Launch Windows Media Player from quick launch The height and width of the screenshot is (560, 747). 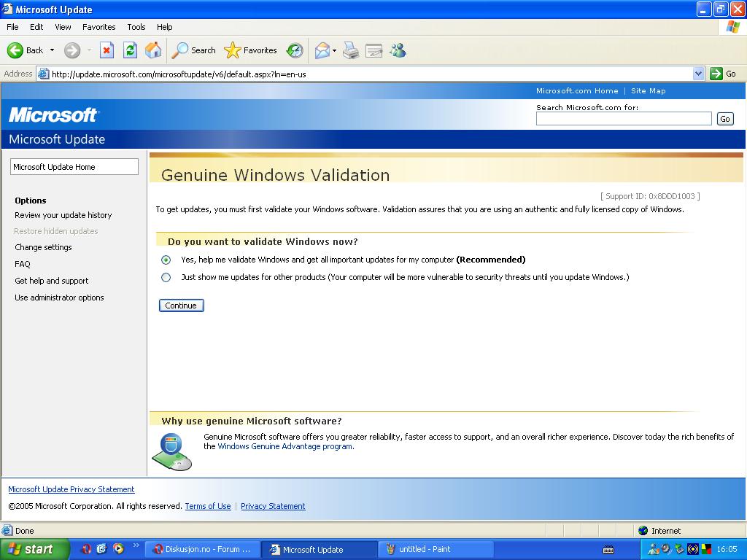tap(118, 549)
